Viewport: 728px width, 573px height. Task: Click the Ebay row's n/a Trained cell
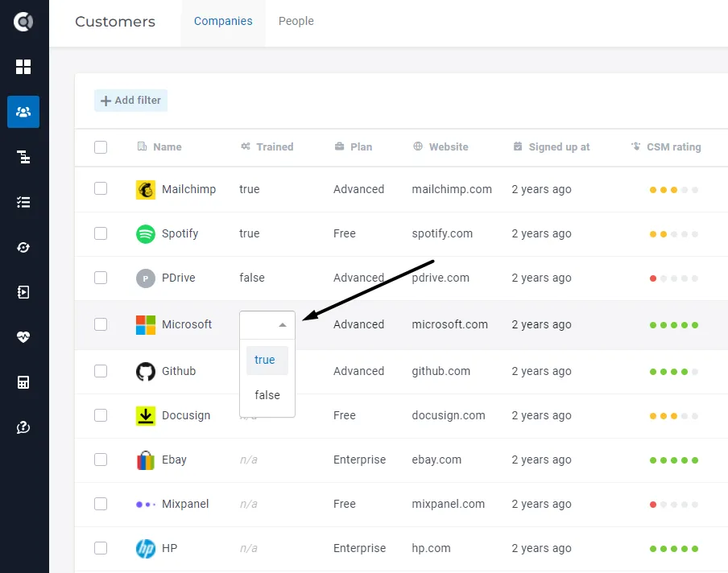(x=248, y=460)
